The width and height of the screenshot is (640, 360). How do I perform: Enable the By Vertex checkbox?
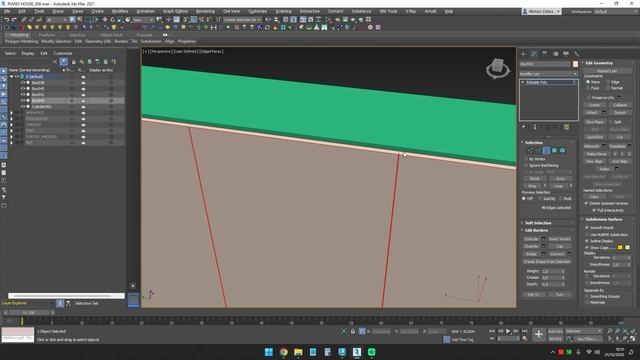tap(526, 159)
